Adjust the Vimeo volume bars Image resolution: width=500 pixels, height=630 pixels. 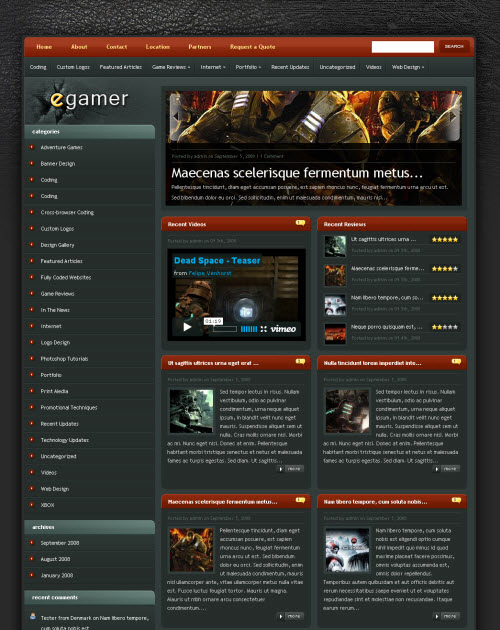[x=249, y=329]
